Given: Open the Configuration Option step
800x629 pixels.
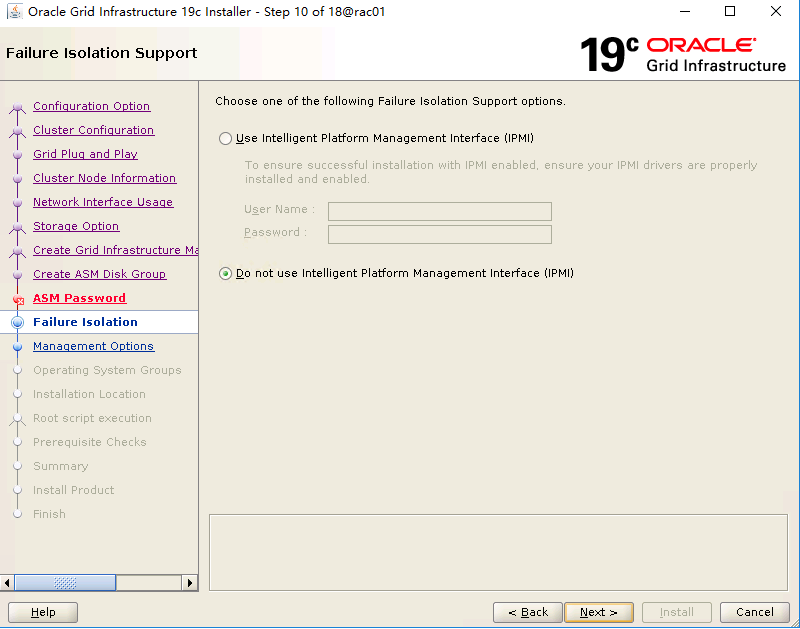Looking at the screenshot, I should (91, 106).
